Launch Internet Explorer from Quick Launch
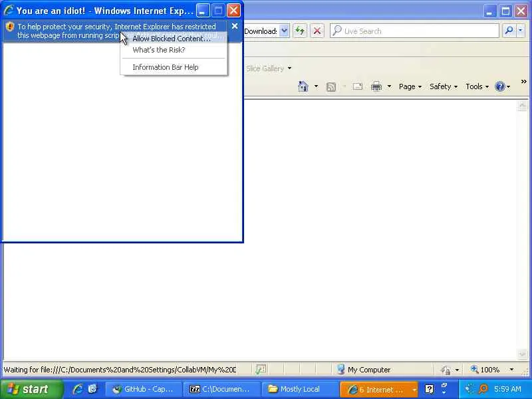This screenshot has width=532, height=399. (78, 389)
